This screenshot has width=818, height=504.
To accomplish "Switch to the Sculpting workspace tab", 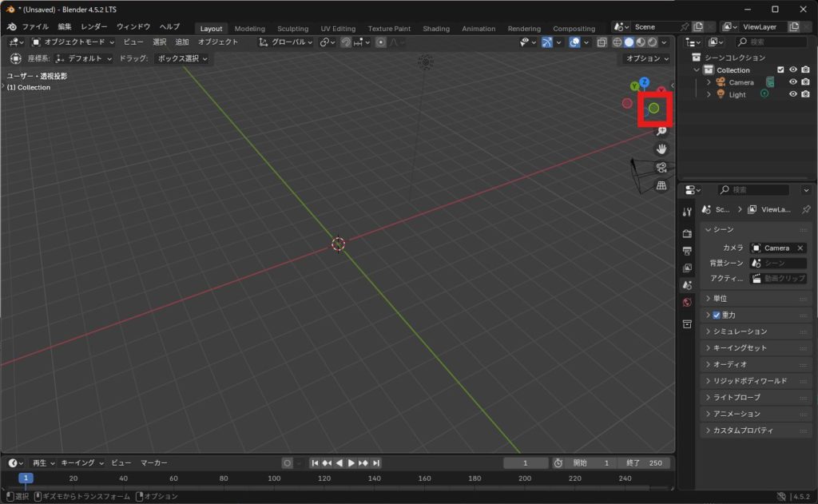I will pyautogui.click(x=292, y=29).
